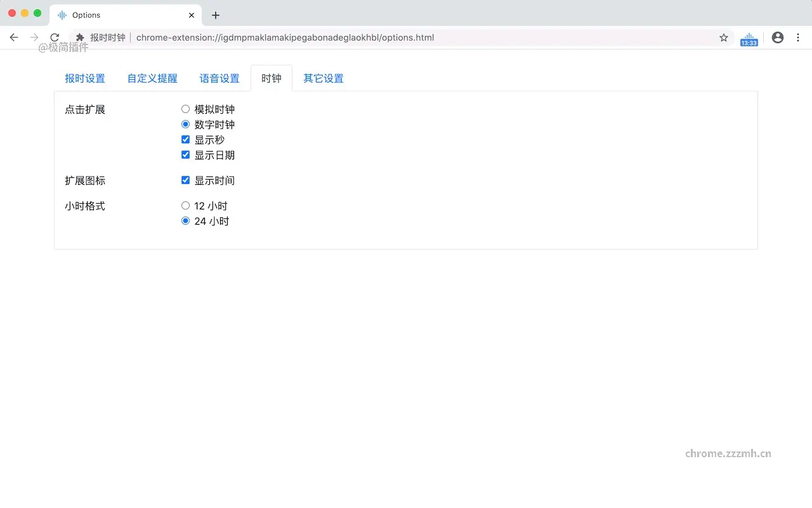Click the forward navigation arrow
The height and width of the screenshot is (508, 812).
34,37
